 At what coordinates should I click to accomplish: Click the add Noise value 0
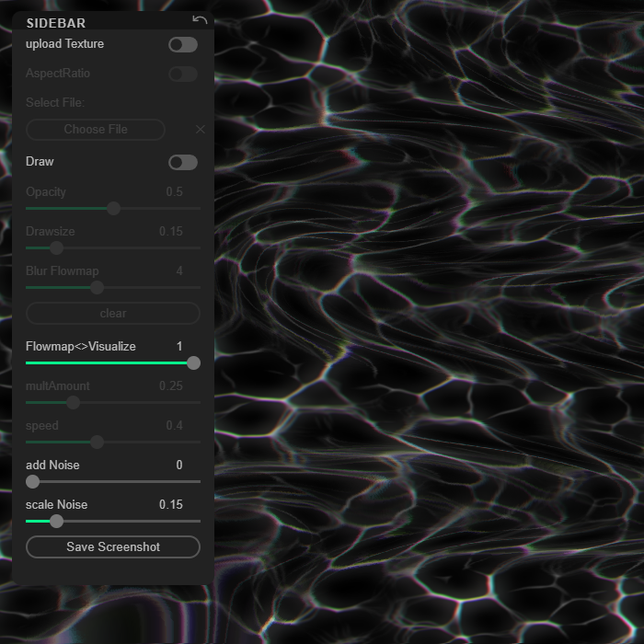pyautogui.click(x=179, y=465)
